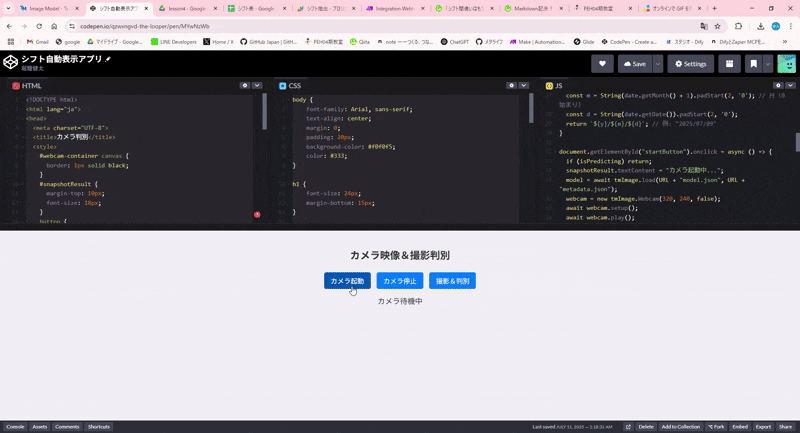Click the heart Love button
This screenshot has height=433, width=800.
[602, 64]
